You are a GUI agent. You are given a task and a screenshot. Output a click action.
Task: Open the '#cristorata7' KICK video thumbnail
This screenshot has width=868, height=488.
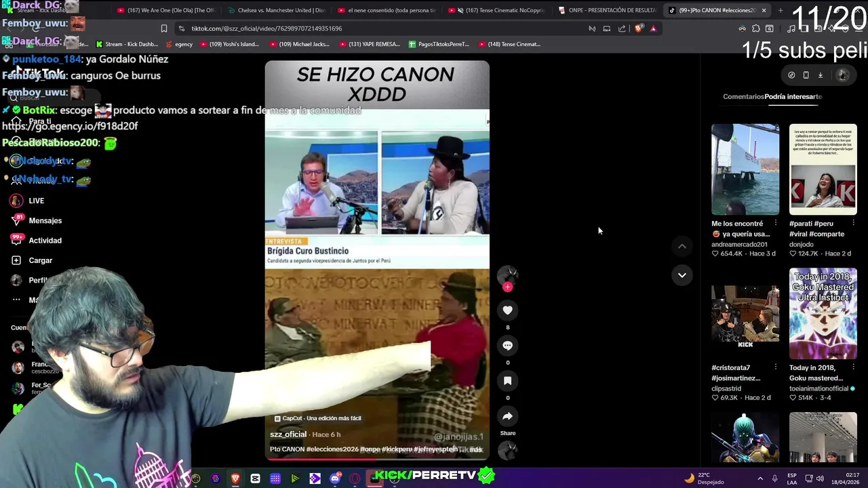coord(745,313)
